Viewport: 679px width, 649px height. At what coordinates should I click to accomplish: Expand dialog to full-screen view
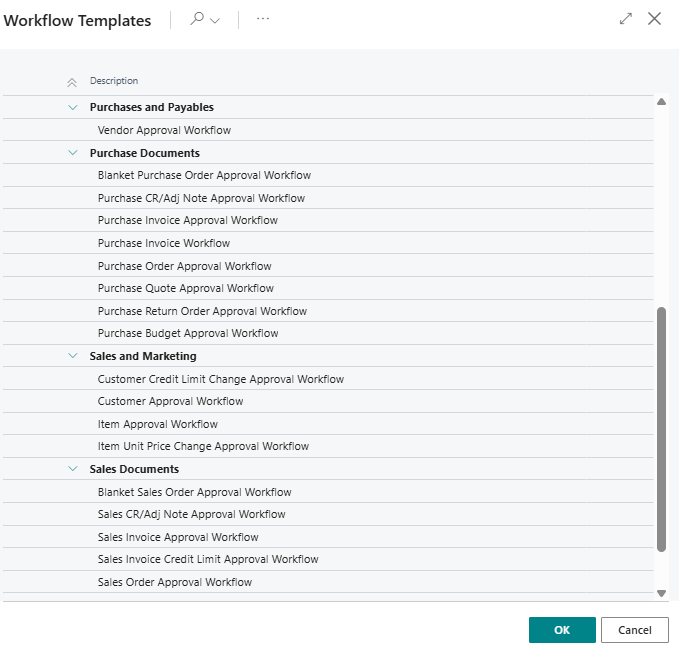pyautogui.click(x=626, y=19)
